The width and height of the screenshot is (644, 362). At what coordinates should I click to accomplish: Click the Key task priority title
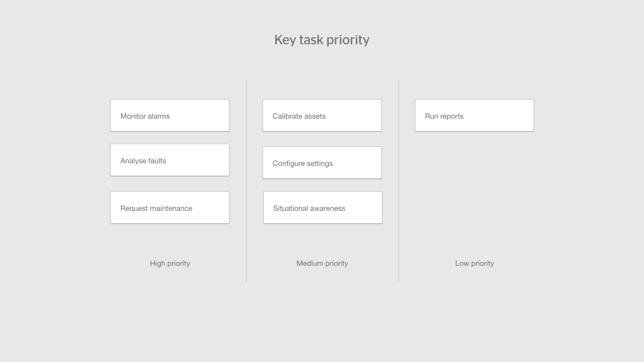pyautogui.click(x=322, y=40)
